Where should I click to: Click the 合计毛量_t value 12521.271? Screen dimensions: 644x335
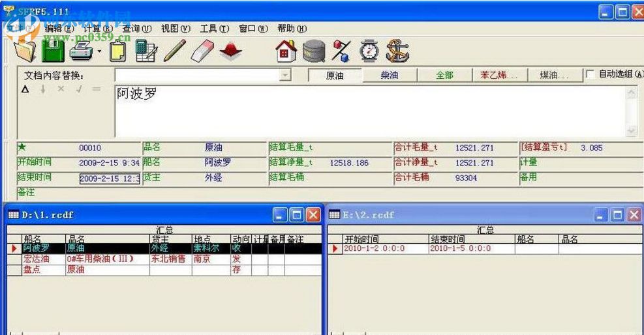(x=474, y=147)
